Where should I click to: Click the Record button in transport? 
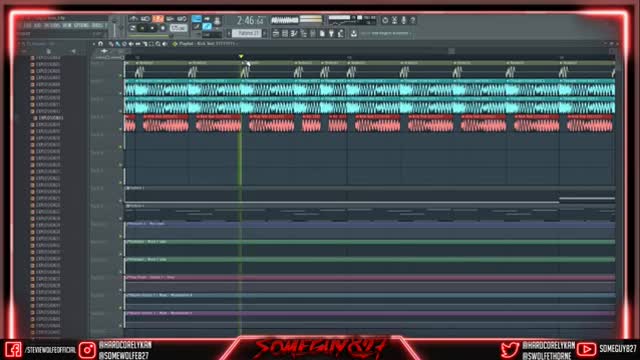(x=162, y=28)
